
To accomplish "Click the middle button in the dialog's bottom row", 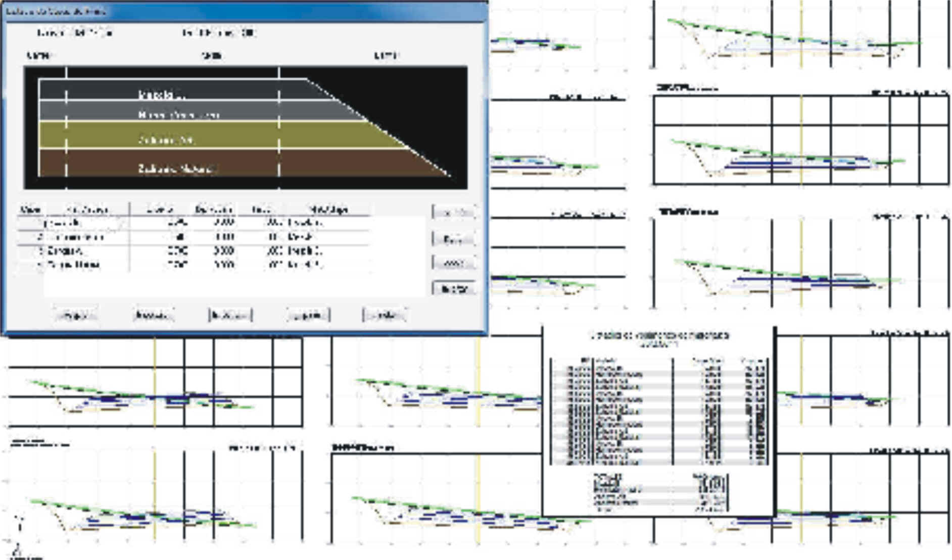I will tap(230, 316).
